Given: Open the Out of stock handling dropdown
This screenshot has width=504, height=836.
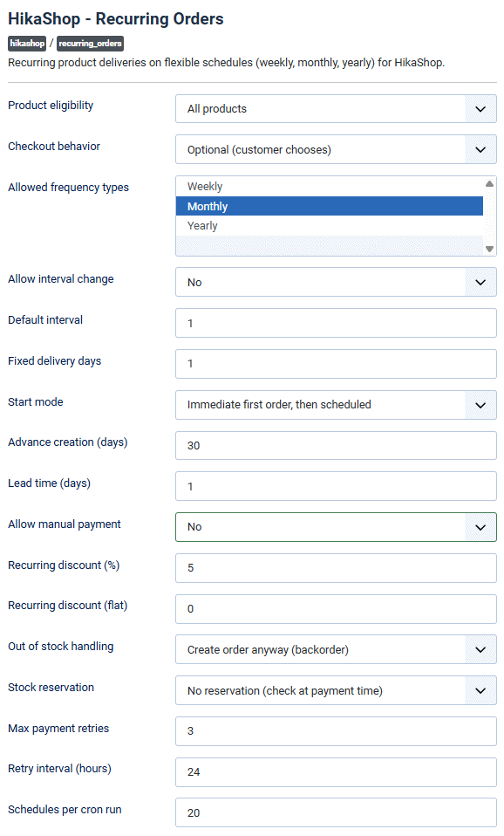Looking at the screenshot, I should (x=336, y=649).
